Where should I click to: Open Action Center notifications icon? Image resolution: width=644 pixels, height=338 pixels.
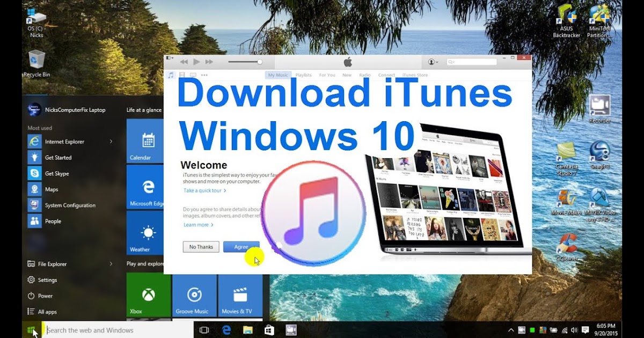[x=586, y=330]
